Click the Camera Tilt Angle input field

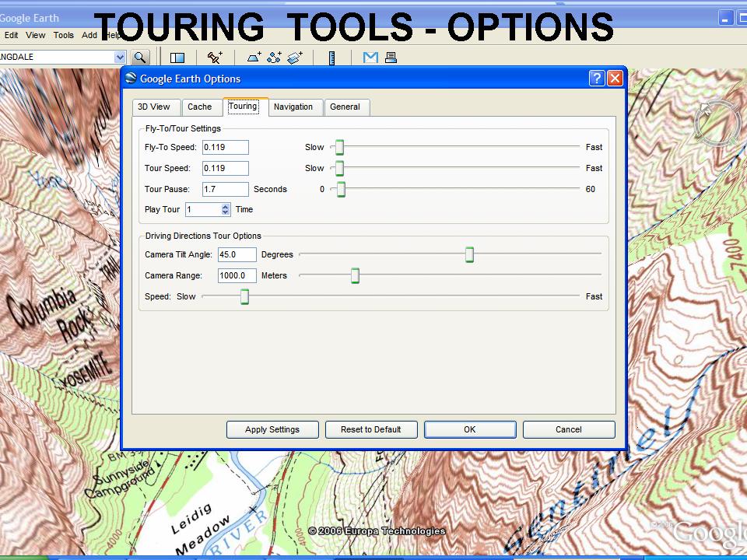(237, 255)
